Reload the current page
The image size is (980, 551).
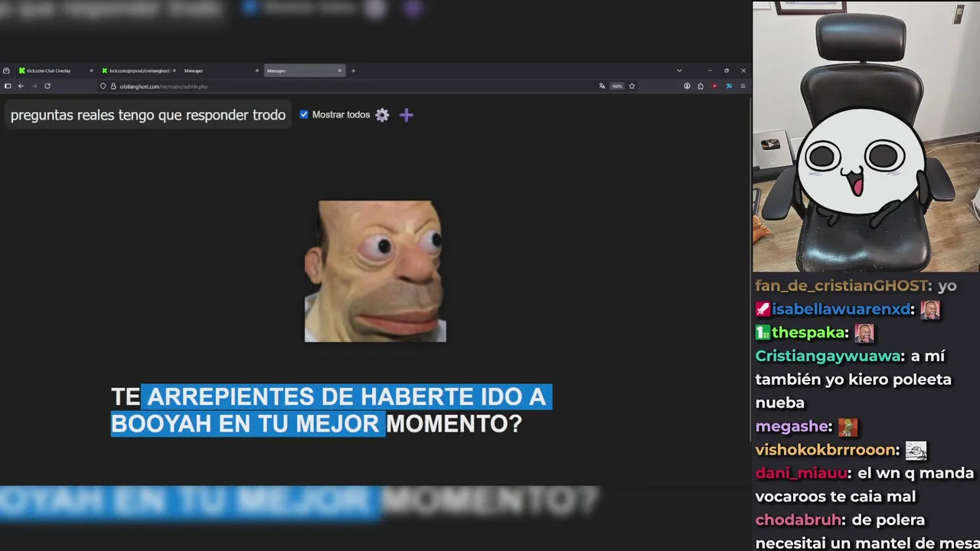coord(47,86)
